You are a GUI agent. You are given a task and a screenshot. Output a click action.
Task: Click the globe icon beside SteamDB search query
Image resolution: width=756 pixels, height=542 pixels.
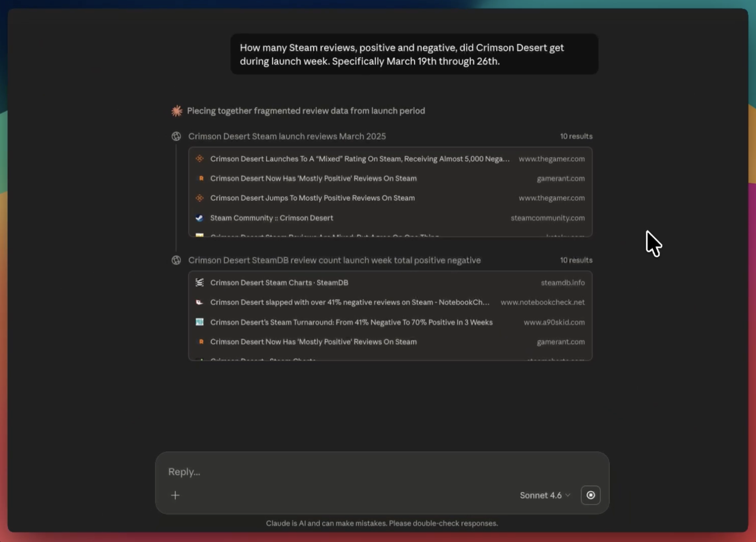pyautogui.click(x=176, y=260)
